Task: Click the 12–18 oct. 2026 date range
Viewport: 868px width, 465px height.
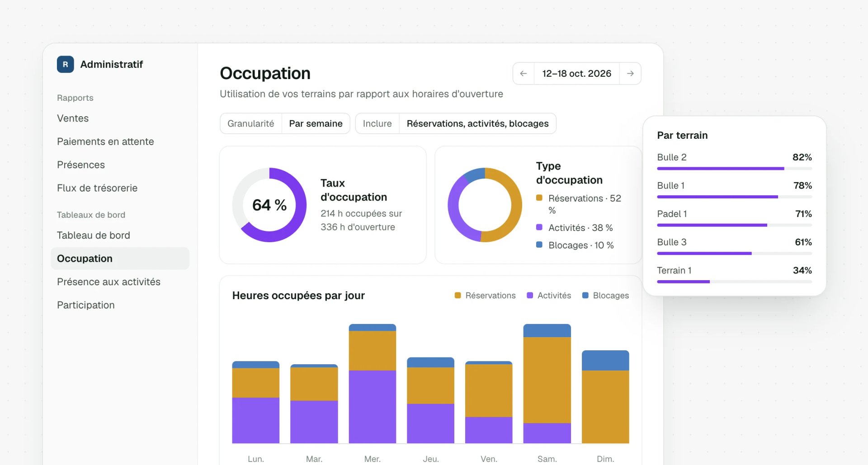Action: (577, 73)
